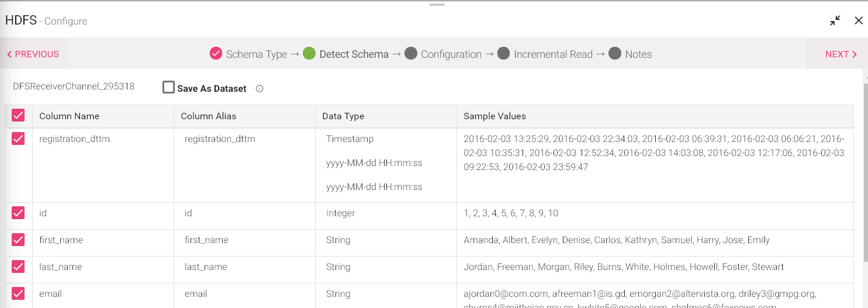Enable the Save As Dataset checkbox

(x=168, y=88)
